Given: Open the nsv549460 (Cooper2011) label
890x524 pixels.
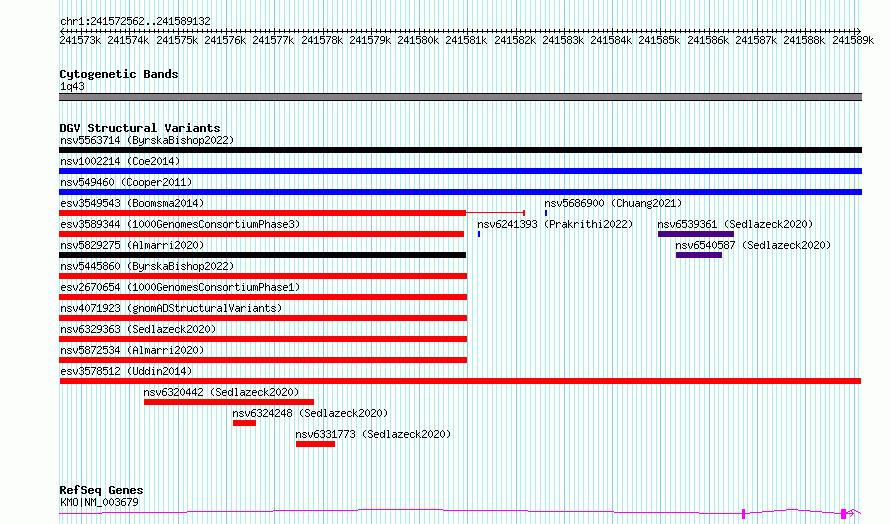Looking at the screenshot, I should tap(126, 182).
